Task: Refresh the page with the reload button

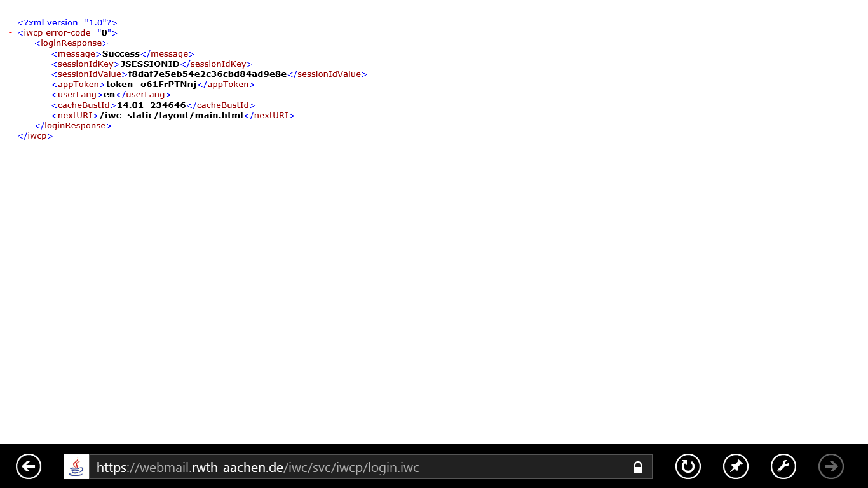Action: click(x=688, y=466)
